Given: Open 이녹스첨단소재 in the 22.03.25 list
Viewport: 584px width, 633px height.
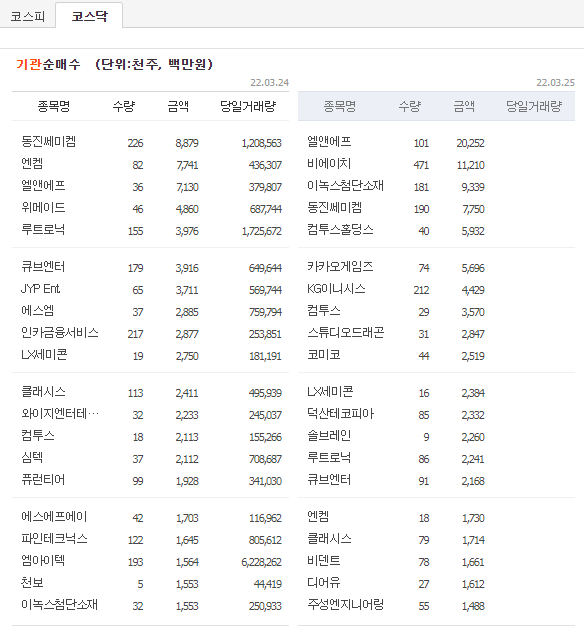Looking at the screenshot, I should [x=345, y=186].
